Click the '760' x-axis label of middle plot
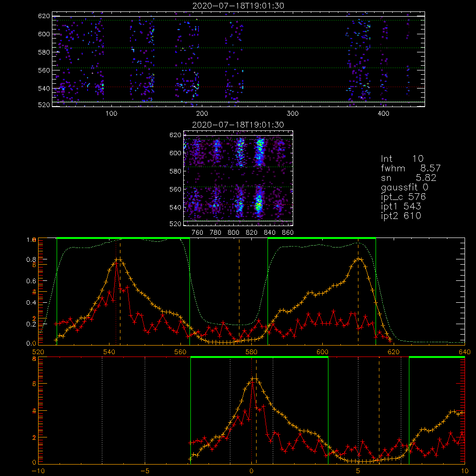Image resolution: width=476 pixels, height=476 pixels. point(198,233)
